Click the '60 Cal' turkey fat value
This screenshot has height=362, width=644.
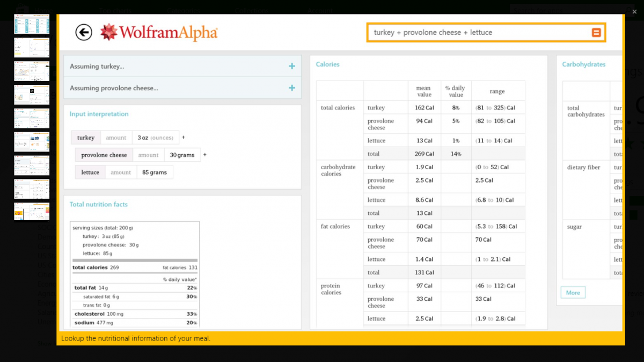(x=424, y=227)
